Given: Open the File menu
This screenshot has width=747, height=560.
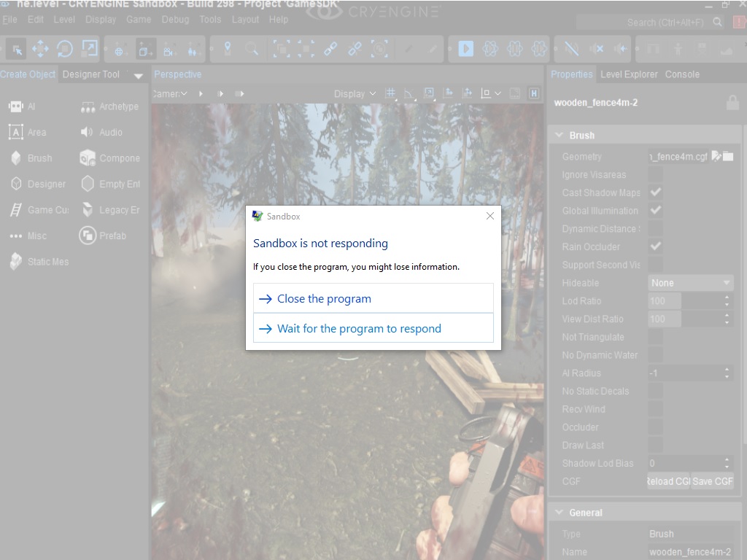Looking at the screenshot, I should click(x=9, y=20).
